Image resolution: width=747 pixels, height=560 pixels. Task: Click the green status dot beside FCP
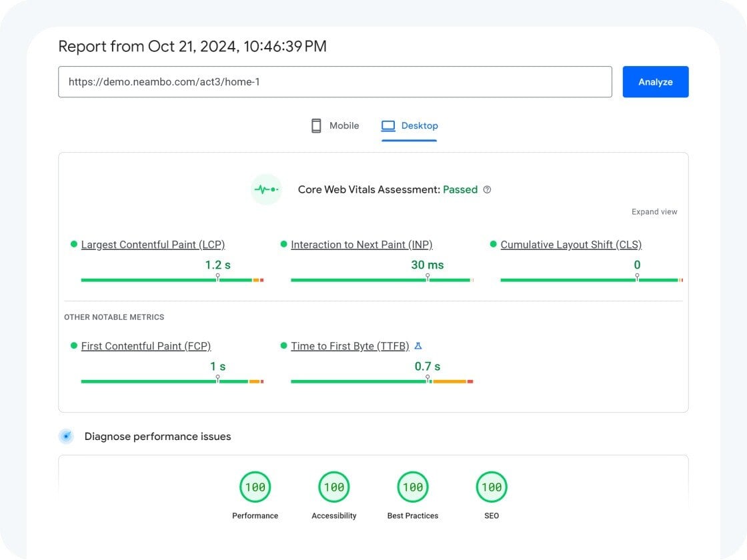coord(74,346)
